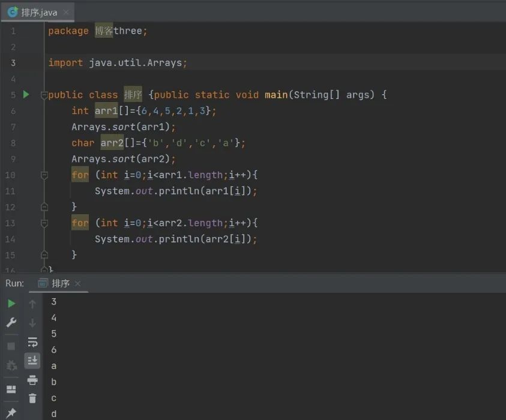Click the Run: panel label

click(x=14, y=283)
